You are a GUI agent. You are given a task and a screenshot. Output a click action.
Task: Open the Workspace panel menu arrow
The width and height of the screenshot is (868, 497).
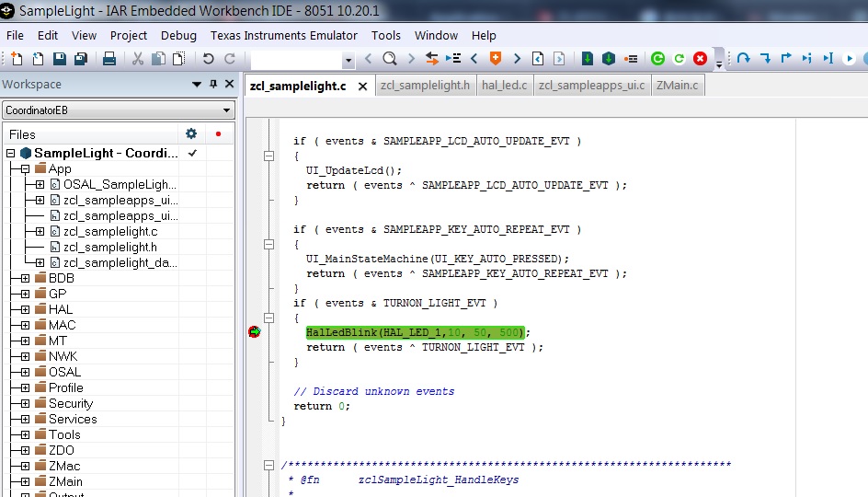coord(197,85)
